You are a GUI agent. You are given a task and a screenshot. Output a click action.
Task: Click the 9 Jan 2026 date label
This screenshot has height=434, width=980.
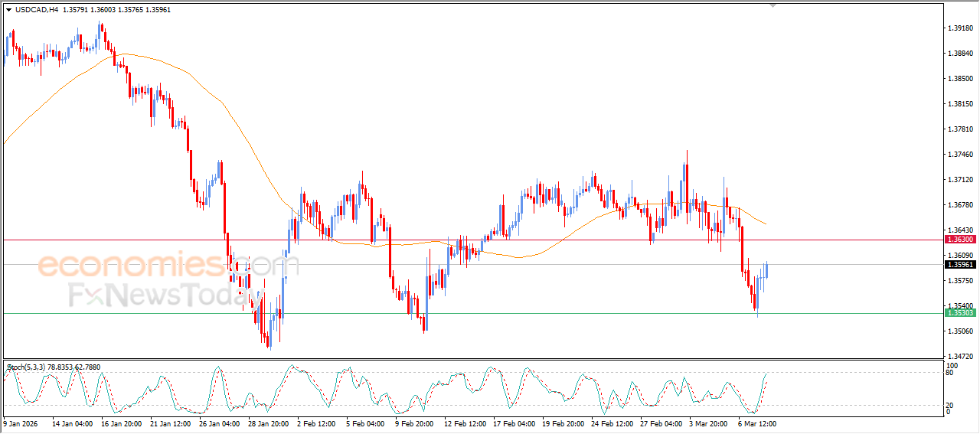pyautogui.click(x=20, y=423)
